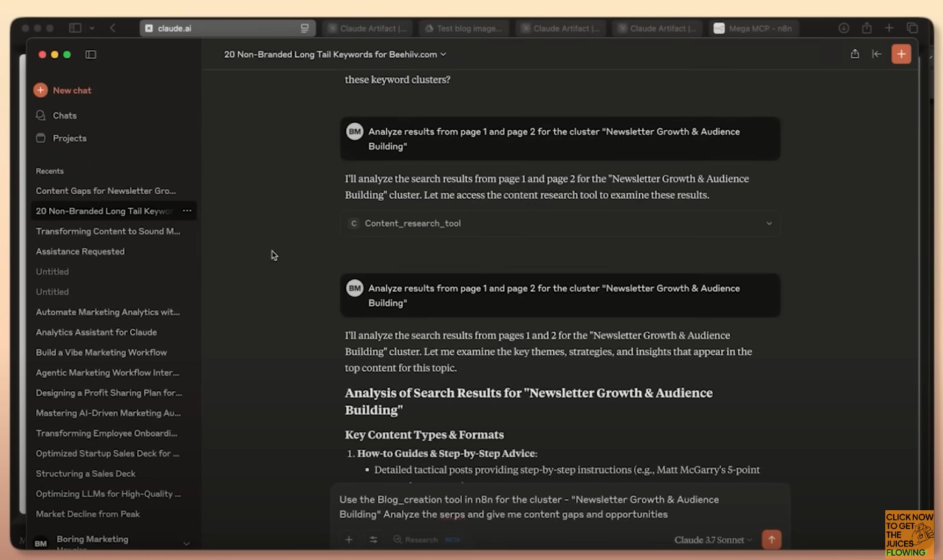Collapse the side panel with arrow-bar icon
The image size is (943, 560).
877,54
